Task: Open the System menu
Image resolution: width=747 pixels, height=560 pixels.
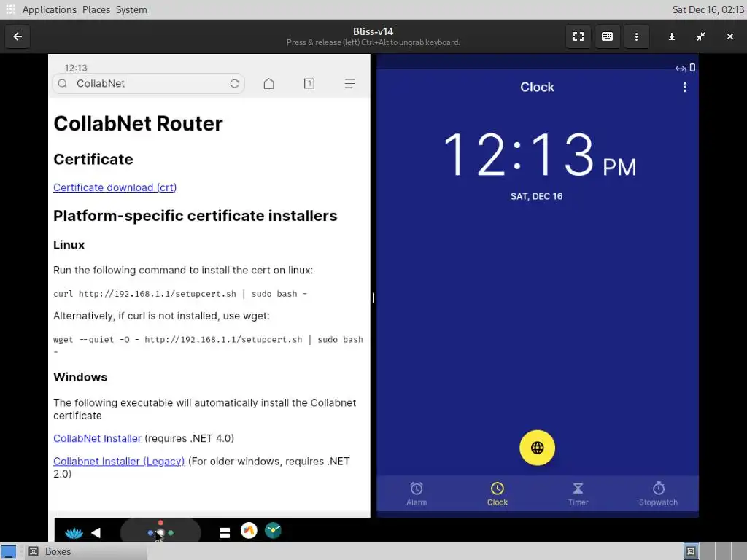Action: [x=131, y=9]
